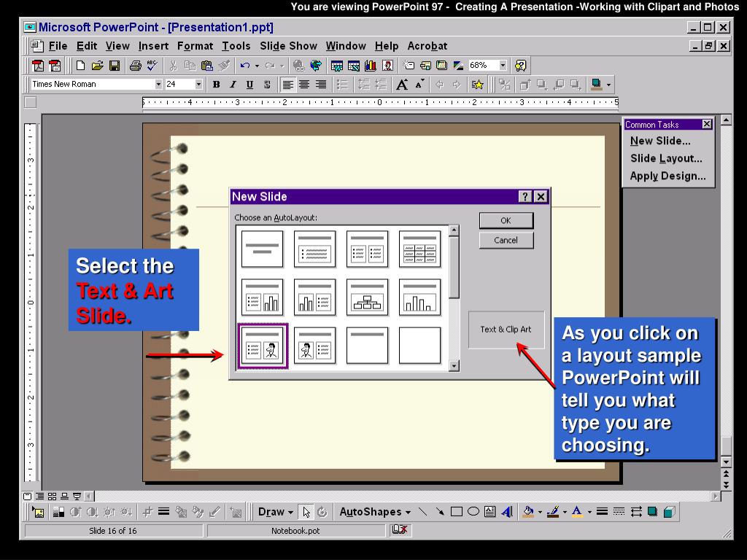Viewport: 747px width, 560px height.
Task: Click OK in New Slide dialog
Action: pyautogui.click(x=506, y=220)
